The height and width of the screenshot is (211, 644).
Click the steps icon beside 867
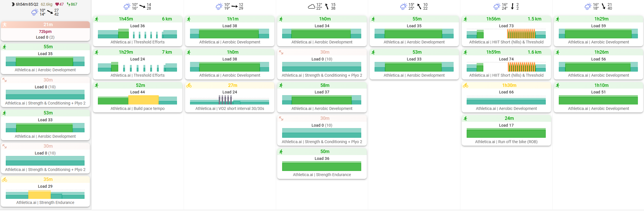point(68,4)
